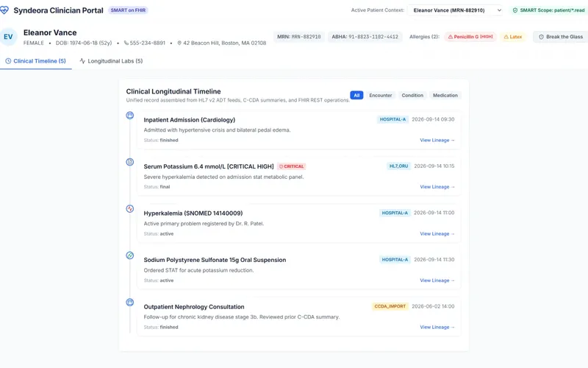
Task: Click the HOSPITAL-A tag on Hyperkalemia
Action: tap(395, 213)
